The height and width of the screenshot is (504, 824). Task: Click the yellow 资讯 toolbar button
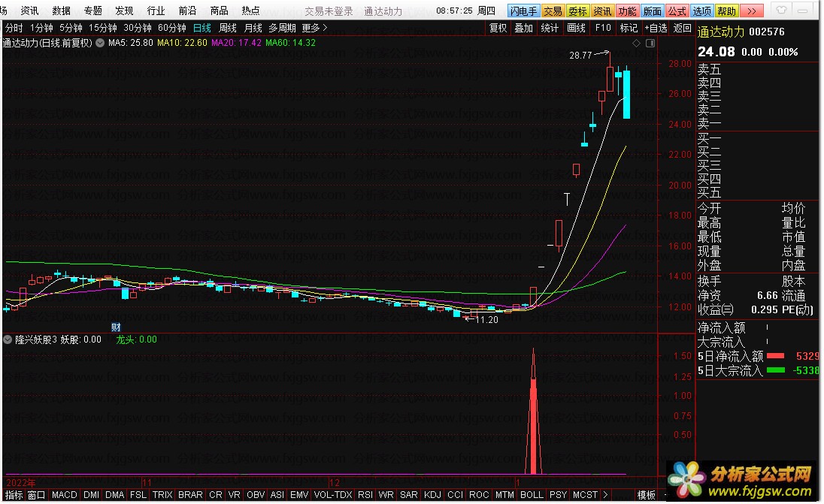coord(602,11)
